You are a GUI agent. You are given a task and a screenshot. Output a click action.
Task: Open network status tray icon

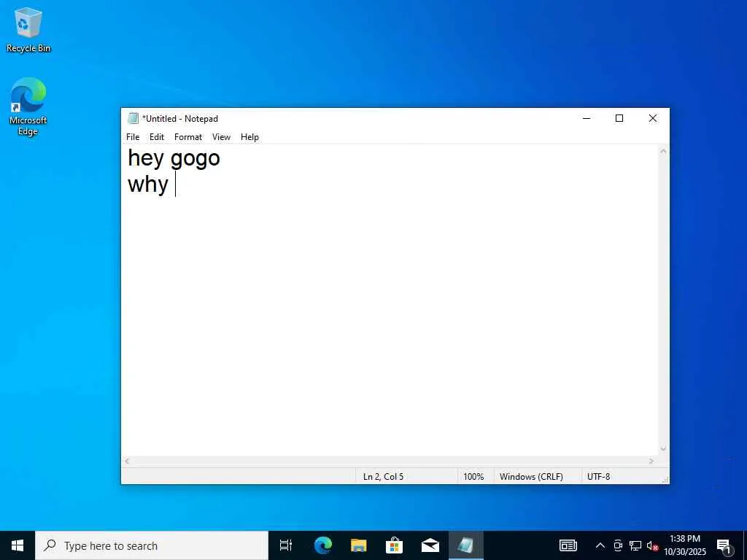pos(635,545)
